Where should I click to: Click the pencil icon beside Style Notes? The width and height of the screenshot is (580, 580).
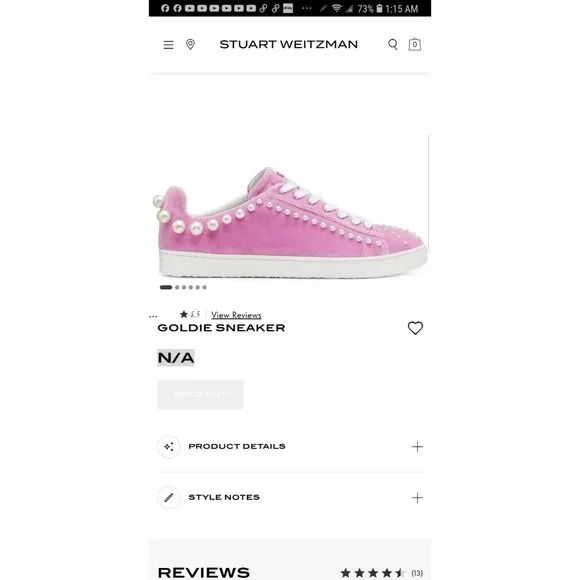point(169,498)
